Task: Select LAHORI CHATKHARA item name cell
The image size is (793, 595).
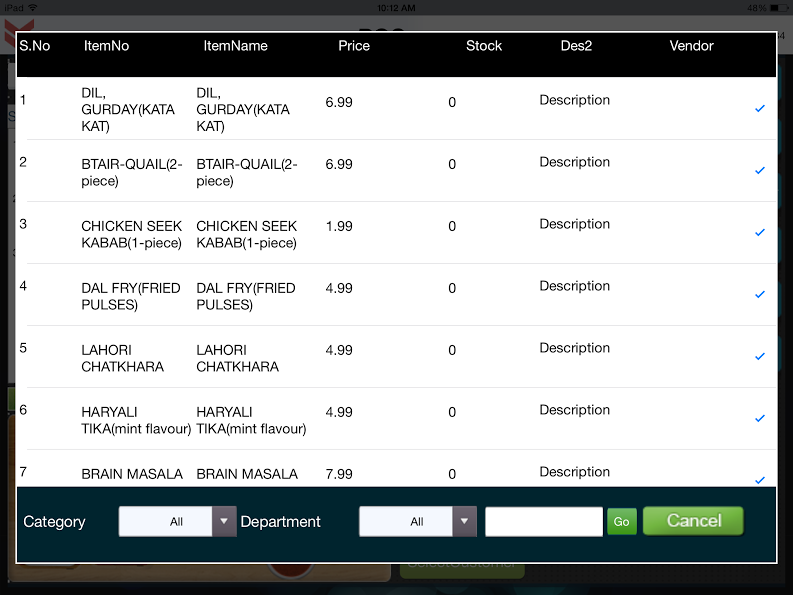Action: point(237,358)
